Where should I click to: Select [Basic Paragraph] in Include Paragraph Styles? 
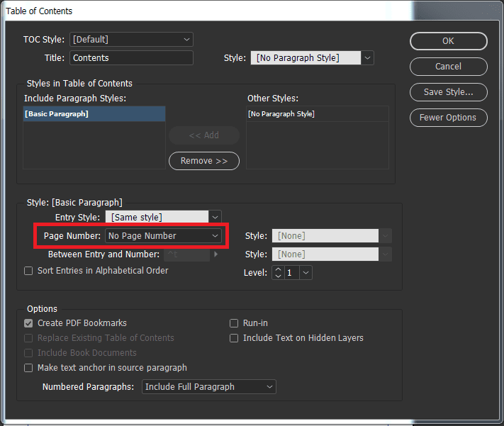[x=94, y=114]
